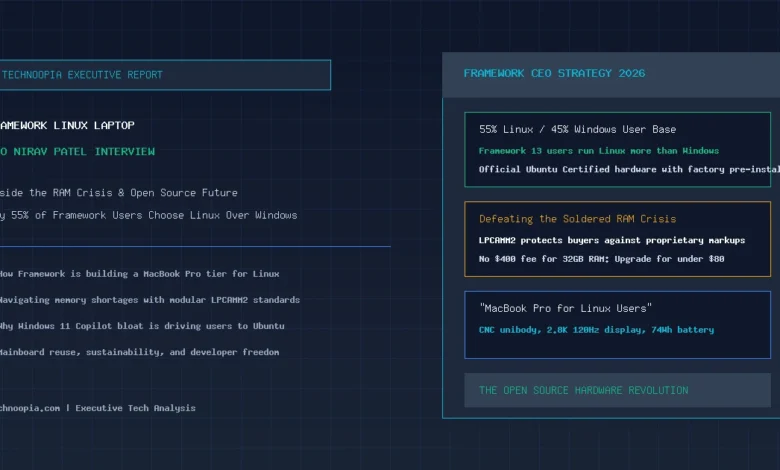Click the TECHNOOPIA EXECUTIVE REPORT banner
The height and width of the screenshot is (470, 780).
[x=165, y=75]
